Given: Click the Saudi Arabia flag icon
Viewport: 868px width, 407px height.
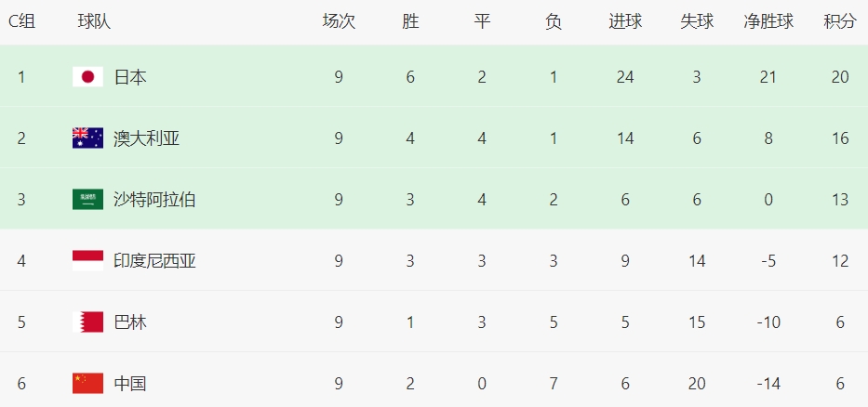Looking at the screenshot, I should click(x=87, y=200).
